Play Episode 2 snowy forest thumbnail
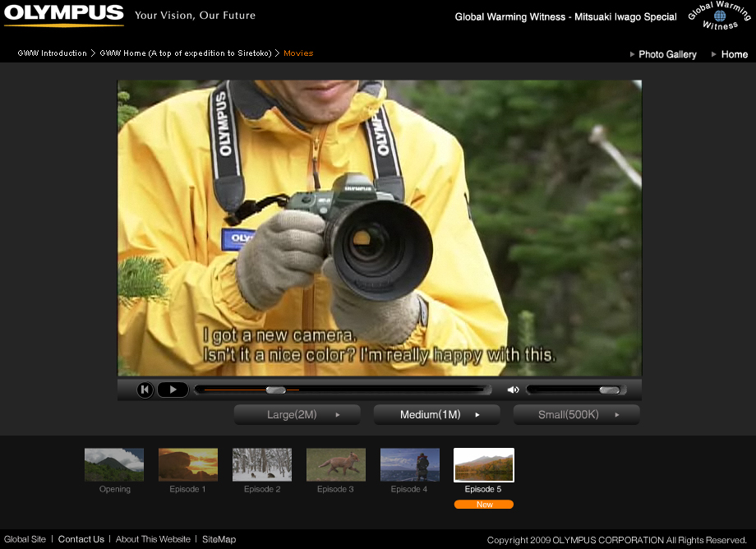The height and width of the screenshot is (549, 756). pos(262,464)
